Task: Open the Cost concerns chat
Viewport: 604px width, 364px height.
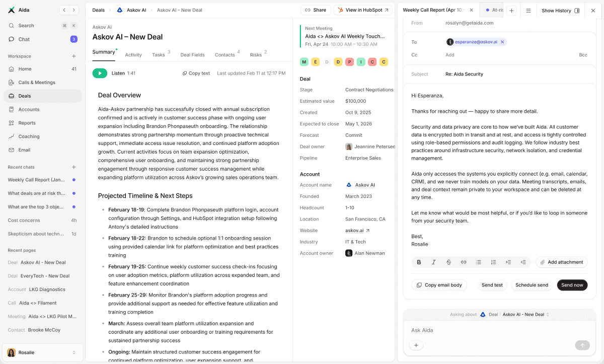Action: (42, 221)
